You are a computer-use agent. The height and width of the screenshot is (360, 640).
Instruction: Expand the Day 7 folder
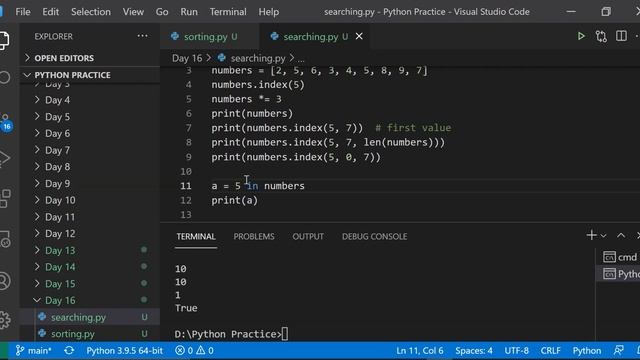(90, 150)
